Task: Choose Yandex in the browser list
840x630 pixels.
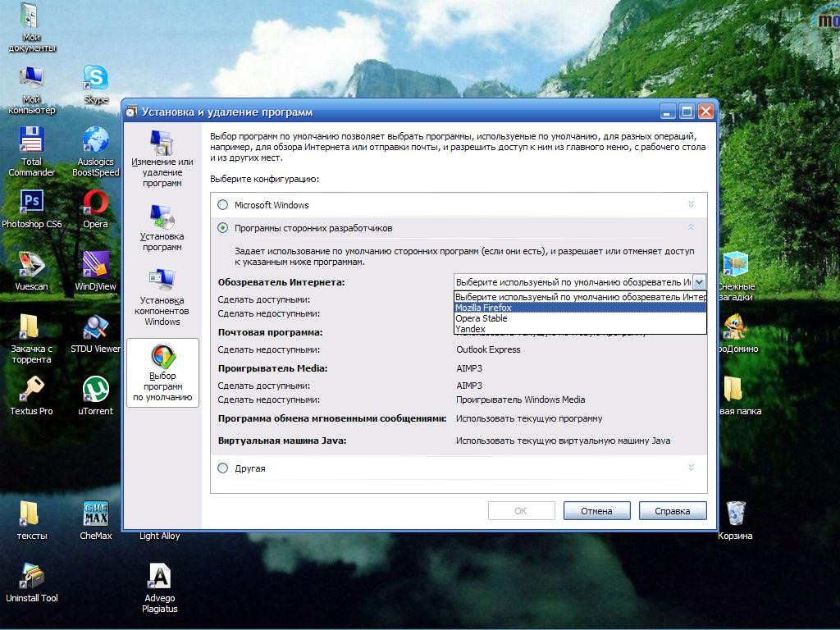Action: (x=470, y=329)
